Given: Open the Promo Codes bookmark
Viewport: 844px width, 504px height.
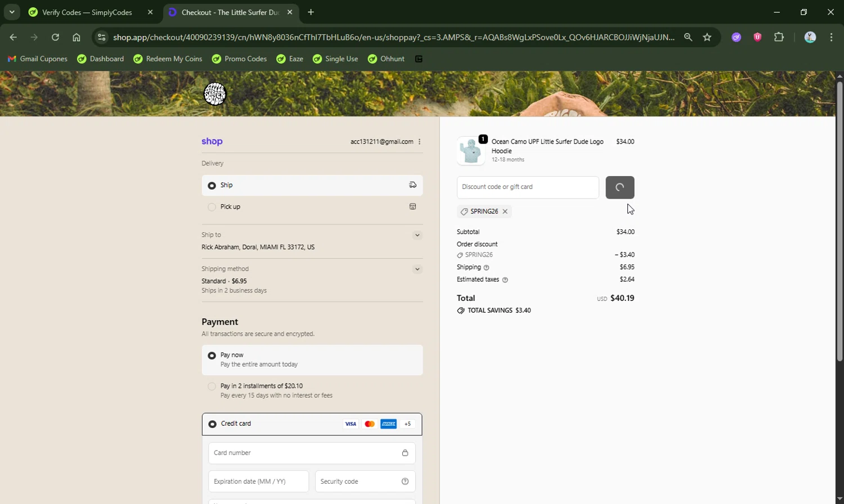Looking at the screenshot, I should pos(239,58).
